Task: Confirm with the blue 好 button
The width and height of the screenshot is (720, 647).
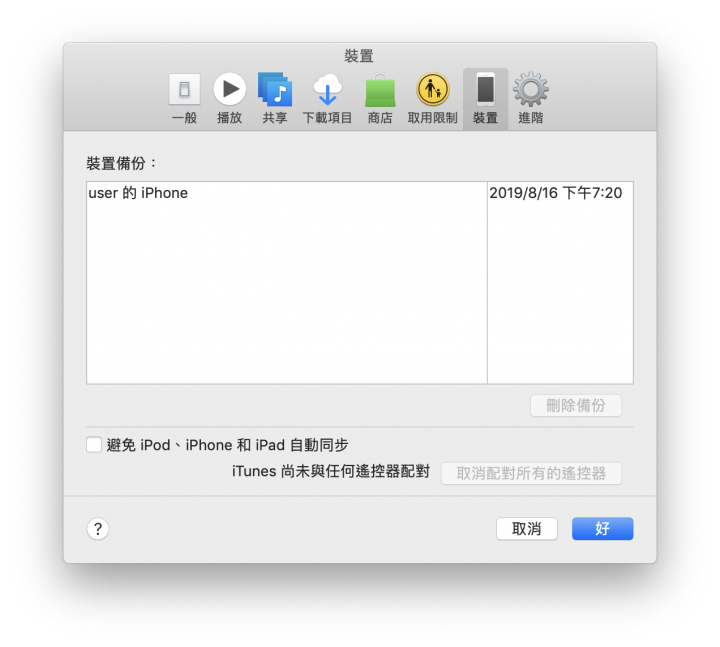Action: [x=602, y=529]
